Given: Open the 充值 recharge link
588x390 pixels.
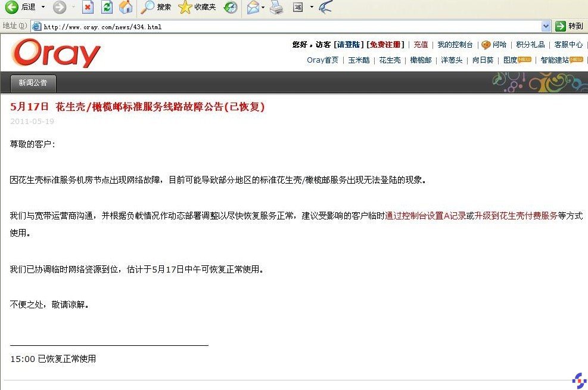Looking at the screenshot, I should pyautogui.click(x=421, y=45).
